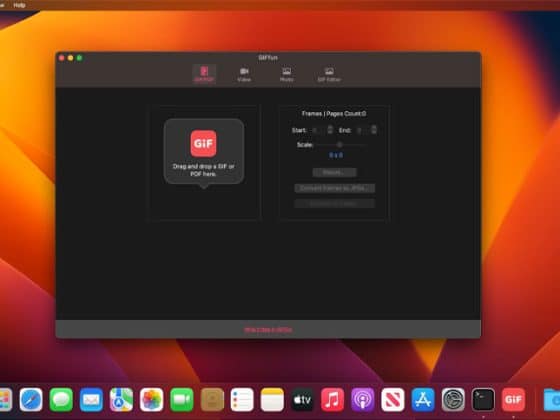Click the pink link in the bottom bar

pos(268,330)
